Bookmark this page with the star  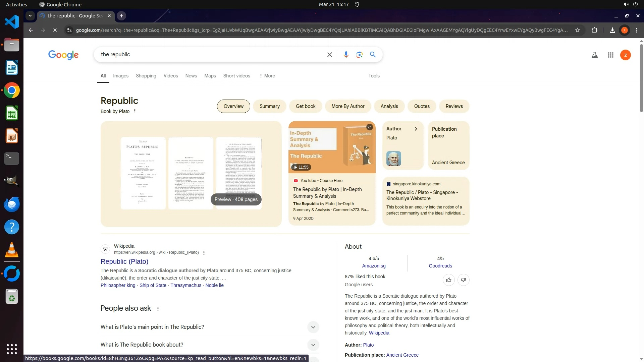577,30
